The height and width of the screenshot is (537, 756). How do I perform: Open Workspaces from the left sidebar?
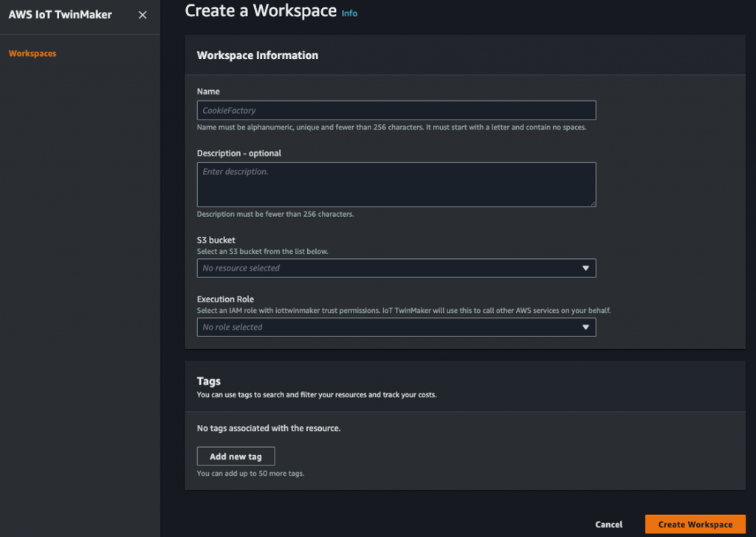(31, 53)
